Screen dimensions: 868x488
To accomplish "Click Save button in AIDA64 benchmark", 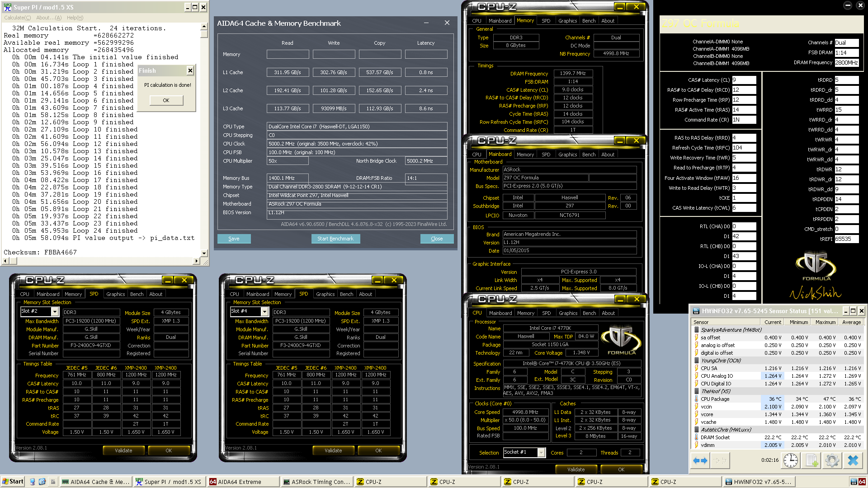I will tap(234, 239).
